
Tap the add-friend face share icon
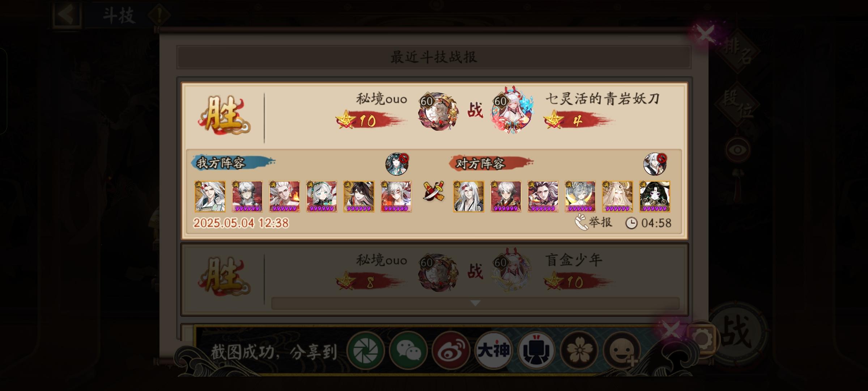[x=622, y=350]
